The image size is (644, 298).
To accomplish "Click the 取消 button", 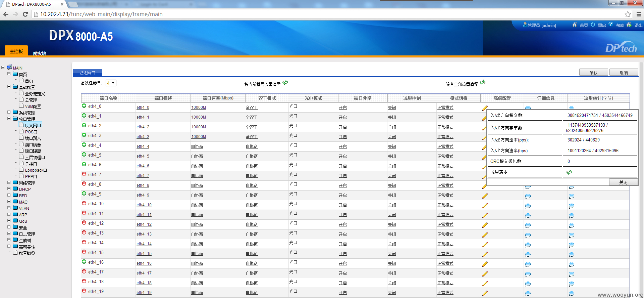I will 624,73.
